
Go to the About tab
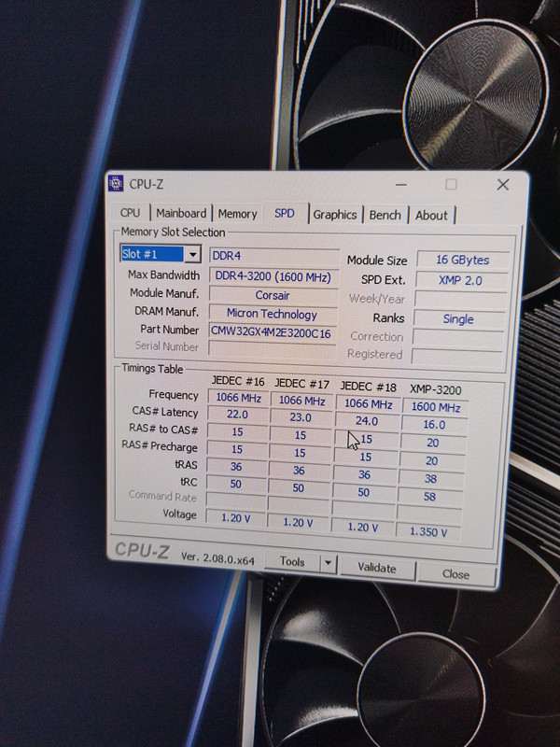click(431, 216)
